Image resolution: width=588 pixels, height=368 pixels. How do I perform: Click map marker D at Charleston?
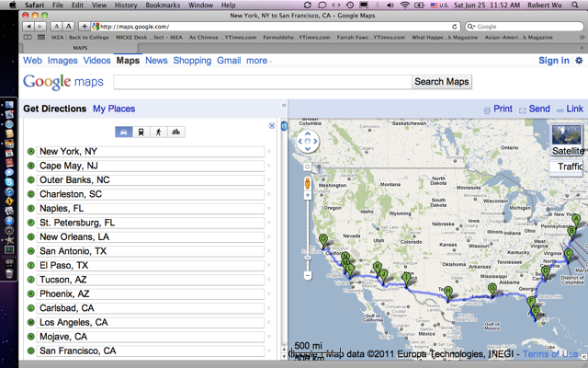tap(546, 272)
